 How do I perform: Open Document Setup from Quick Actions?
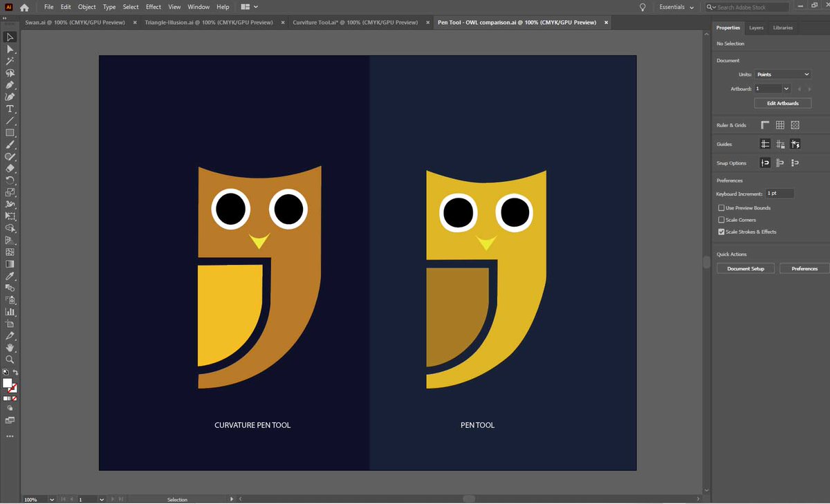(x=746, y=268)
